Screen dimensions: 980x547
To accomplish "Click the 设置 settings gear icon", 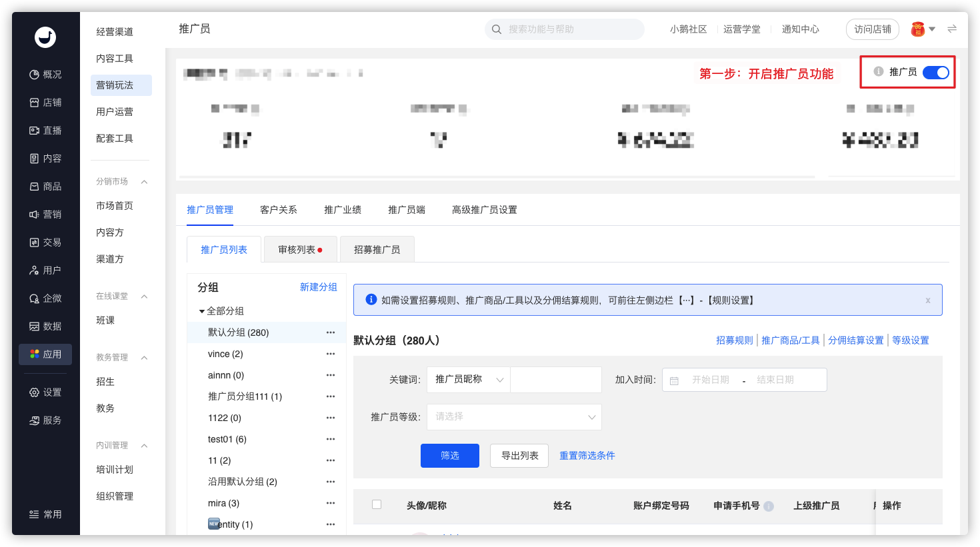I will pos(34,392).
